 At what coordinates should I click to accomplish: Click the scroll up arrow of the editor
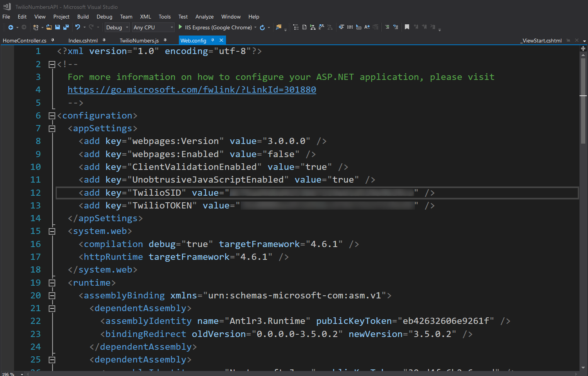(583, 55)
